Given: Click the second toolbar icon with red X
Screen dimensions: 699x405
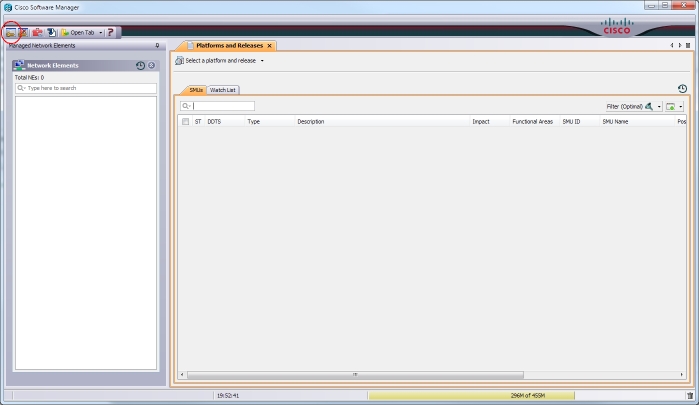Looking at the screenshot, I should (23, 33).
